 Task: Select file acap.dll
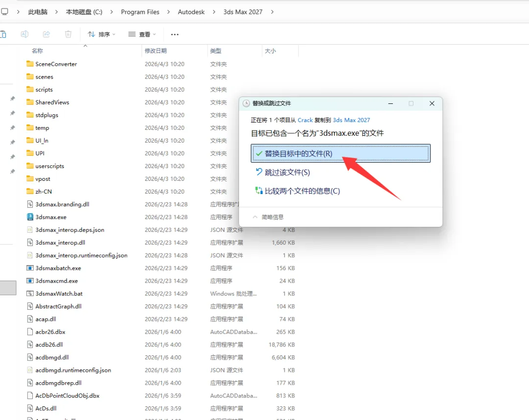point(46,319)
